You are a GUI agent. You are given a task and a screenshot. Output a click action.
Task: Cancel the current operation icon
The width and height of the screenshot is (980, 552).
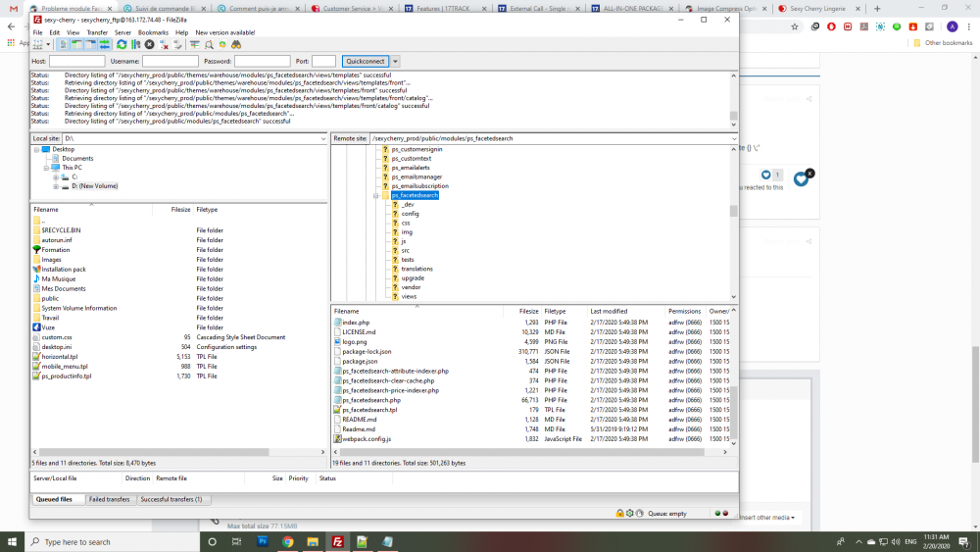[x=149, y=44]
